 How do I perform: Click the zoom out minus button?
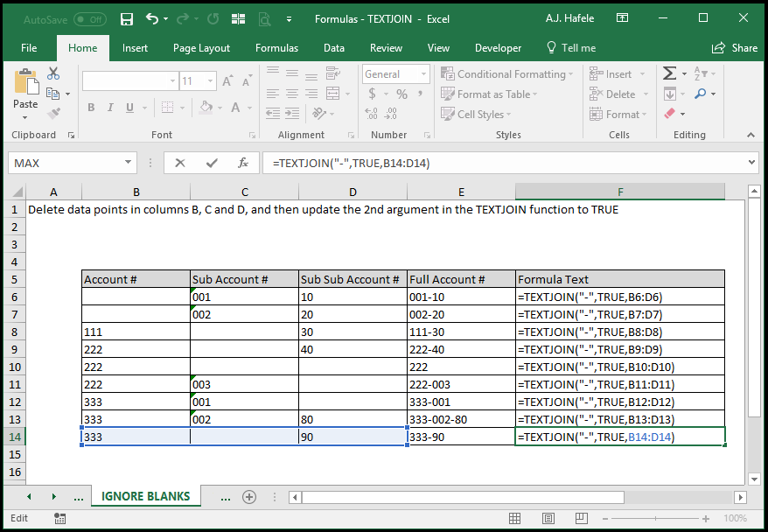(605, 518)
